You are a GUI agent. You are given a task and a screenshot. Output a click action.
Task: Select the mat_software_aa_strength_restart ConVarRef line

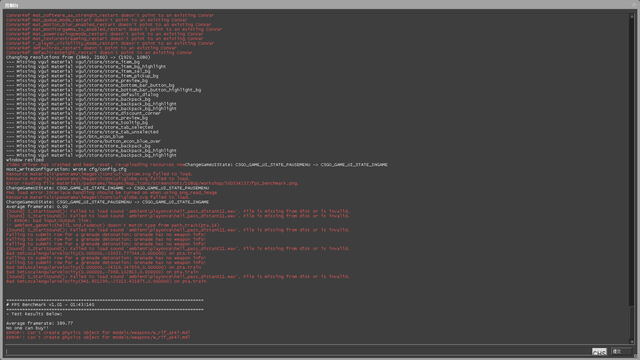tap(110, 15)
